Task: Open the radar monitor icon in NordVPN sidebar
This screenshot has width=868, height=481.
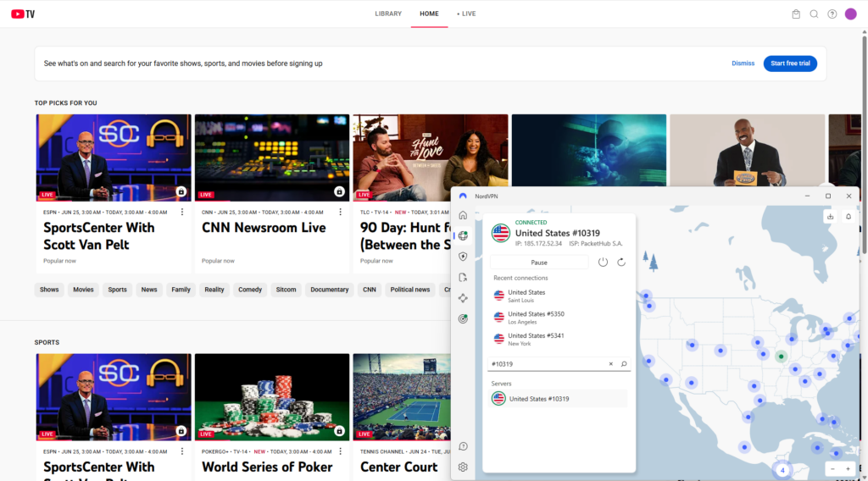Action: tap(463, 319)
